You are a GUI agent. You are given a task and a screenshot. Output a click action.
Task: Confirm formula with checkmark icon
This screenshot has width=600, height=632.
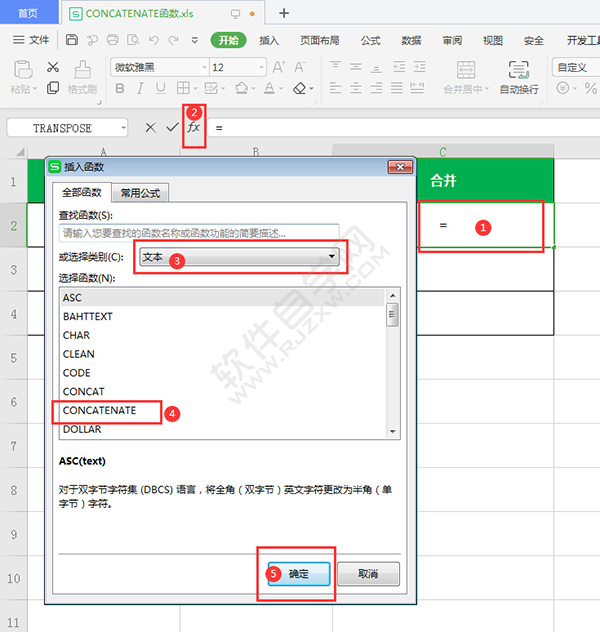pos(172,128)
